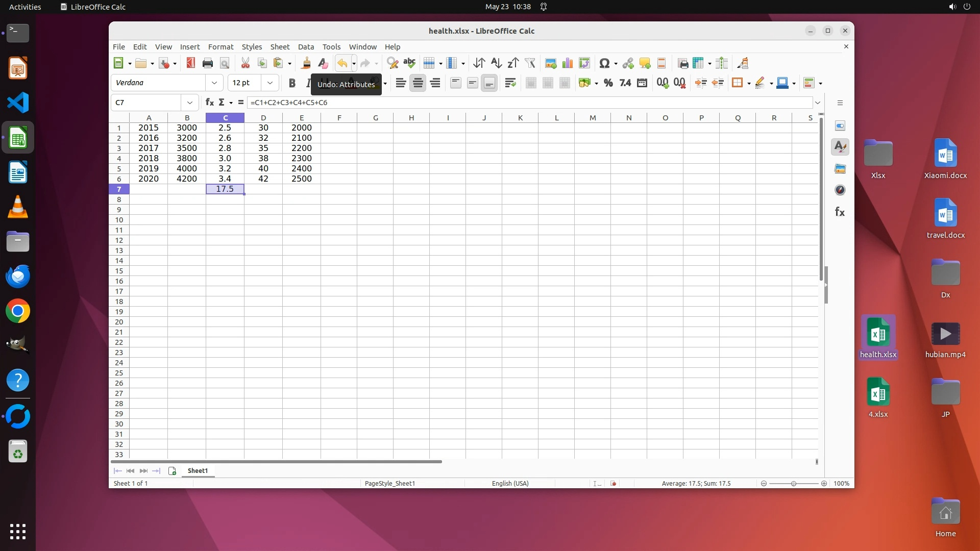Open the Functions sidebar panel

(x=840, y=212)
